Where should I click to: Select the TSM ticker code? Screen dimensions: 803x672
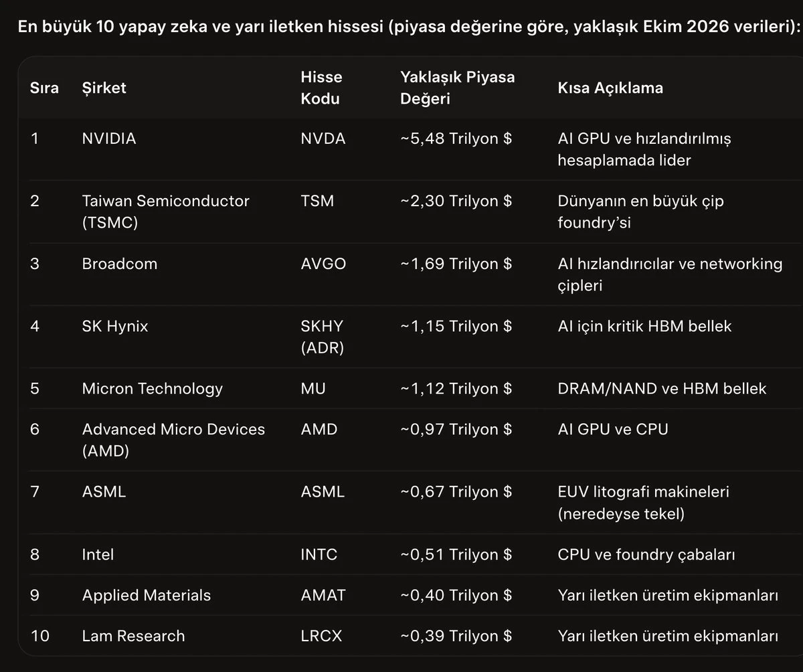click(317, 201)
